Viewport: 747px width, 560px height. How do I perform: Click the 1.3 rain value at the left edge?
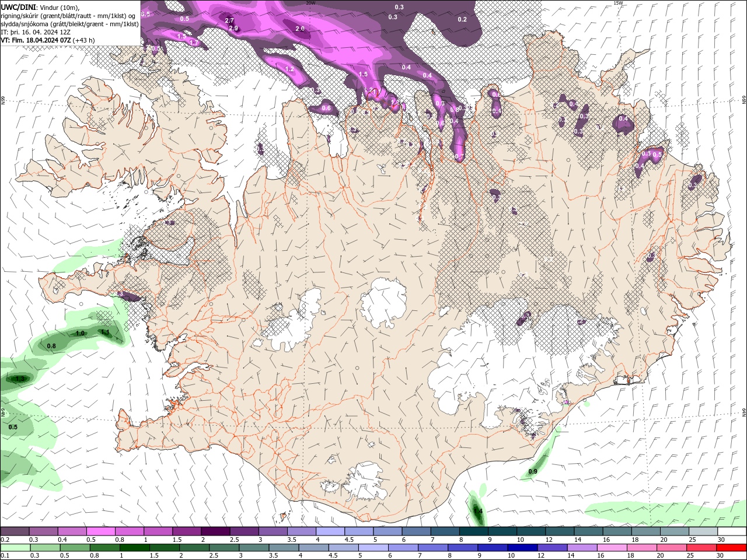click(x=20, y=379)
